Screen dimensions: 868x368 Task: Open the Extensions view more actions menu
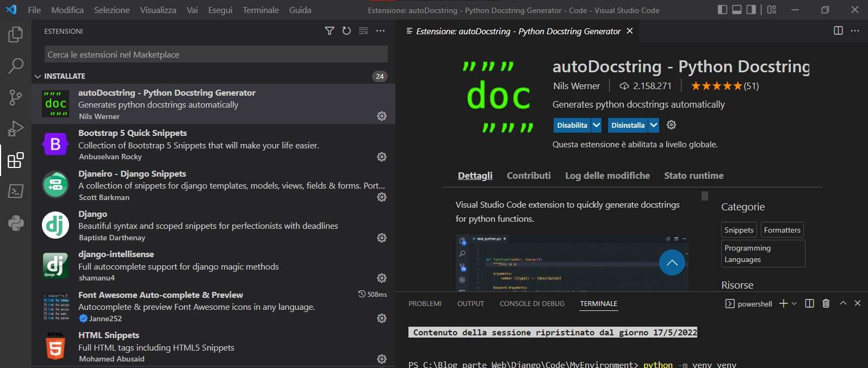pos(381,31)
